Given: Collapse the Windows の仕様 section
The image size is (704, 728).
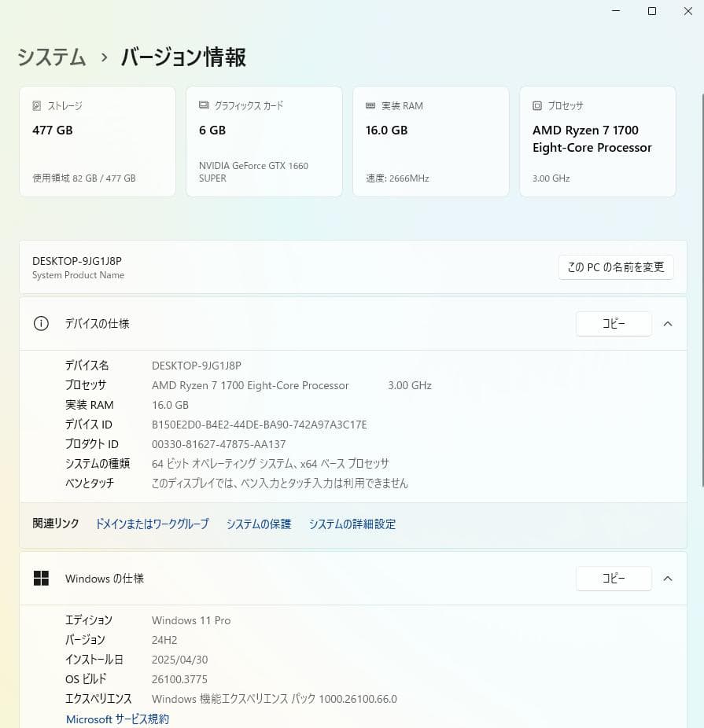Looking at the screenshot, I should [x=668, y=578].
